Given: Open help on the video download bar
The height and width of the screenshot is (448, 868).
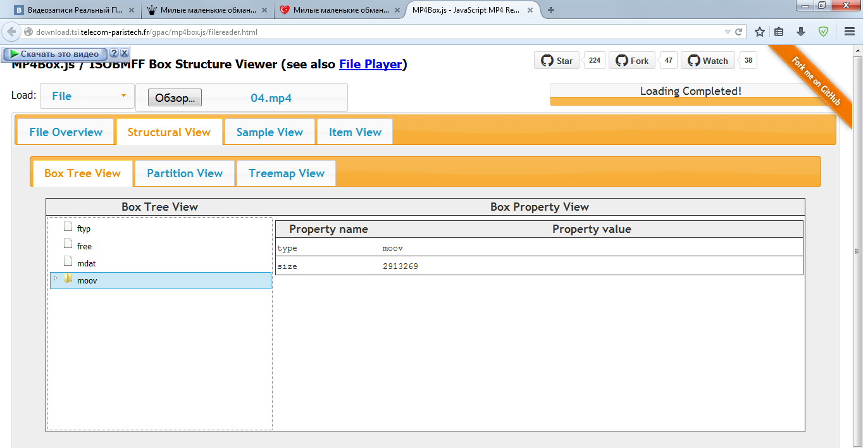Looking at the screenshot, I should [114, 54].
